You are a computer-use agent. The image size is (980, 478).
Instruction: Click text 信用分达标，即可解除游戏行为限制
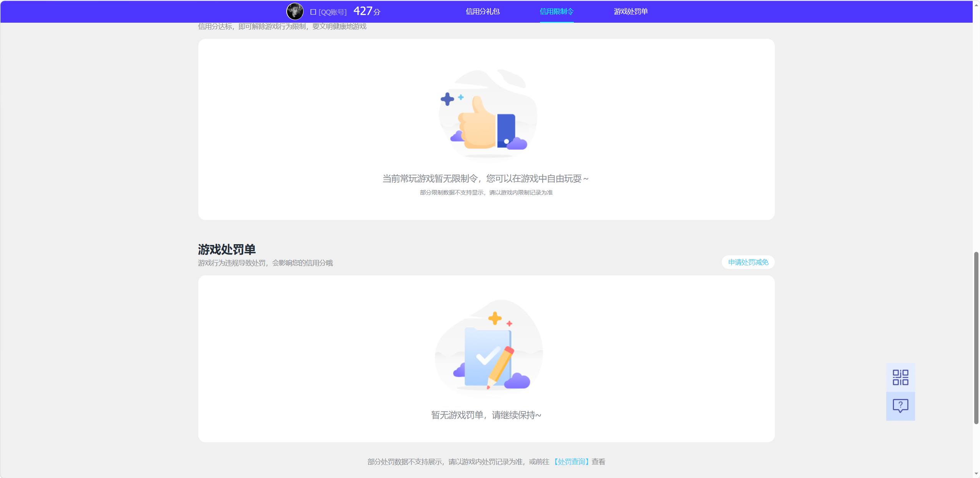pos(252,27)
